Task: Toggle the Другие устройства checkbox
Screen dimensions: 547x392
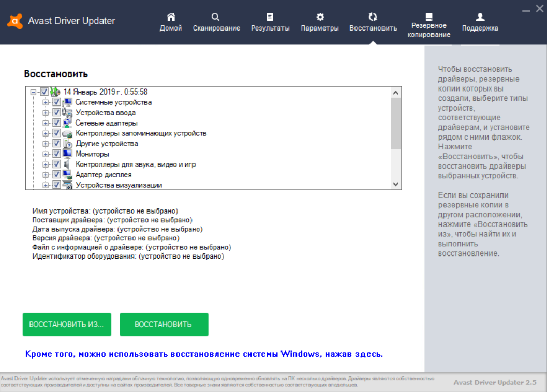Action: [x=56, y=144]
